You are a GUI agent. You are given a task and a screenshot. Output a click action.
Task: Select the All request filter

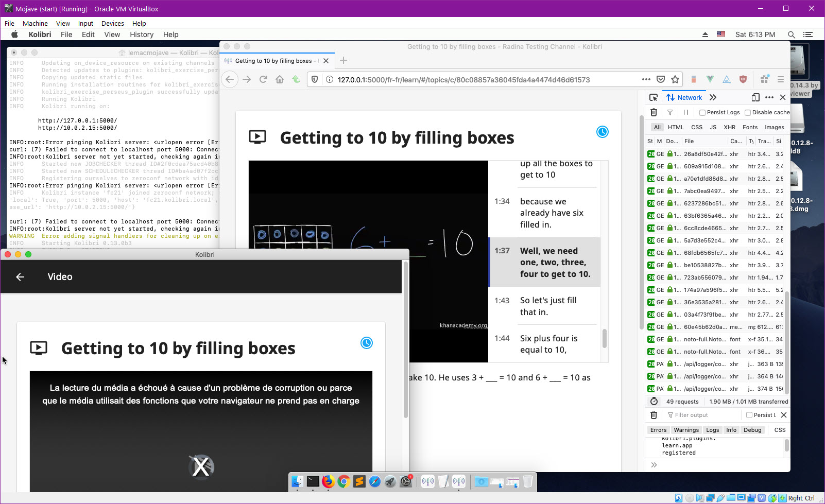[657, 127]
